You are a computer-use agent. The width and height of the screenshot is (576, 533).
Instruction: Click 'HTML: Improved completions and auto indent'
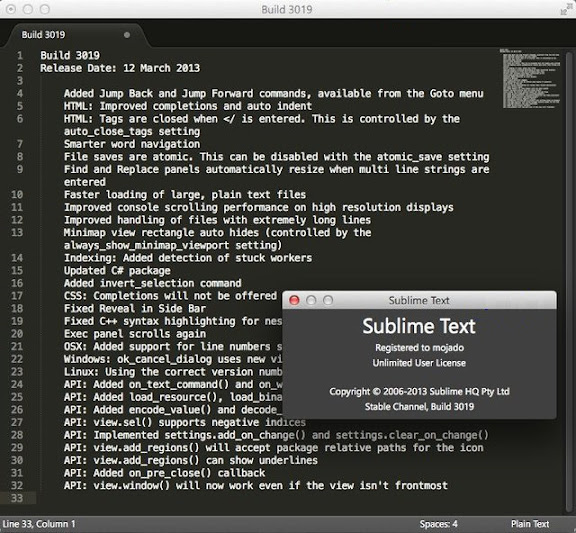[x=188, y=106]
